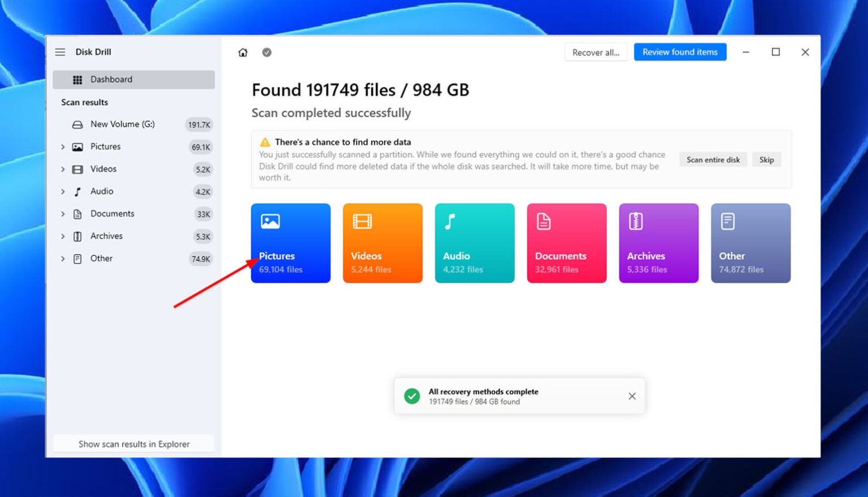868x497 pixels.
Task: Expand the Documents entry in the sidebar
Action: 63,213
